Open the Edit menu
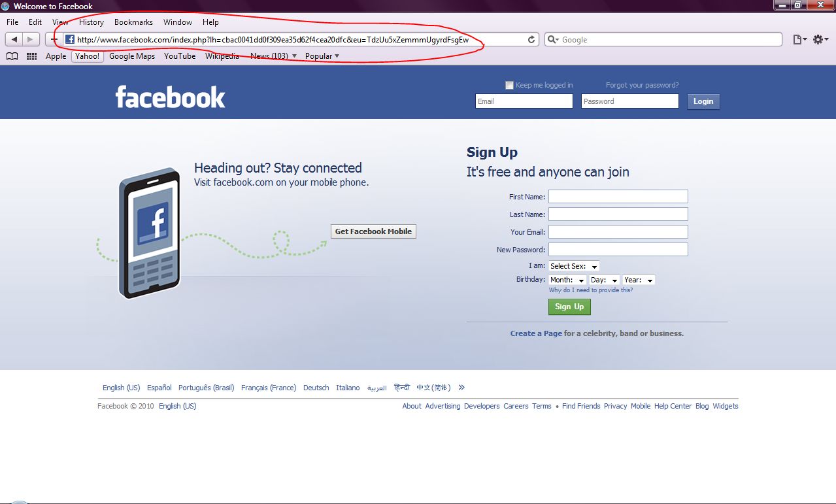Viewport: 836px width, 504px height. [x=35, y=22]
